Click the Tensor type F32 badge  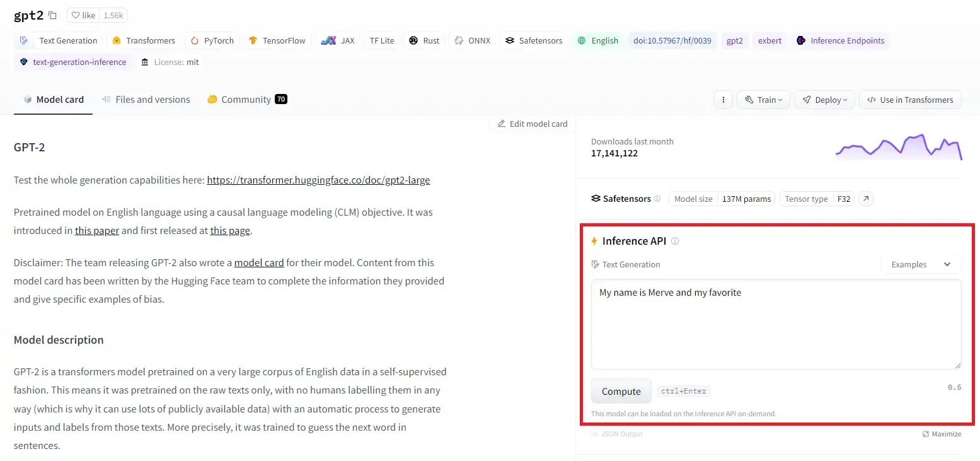tap(817, 199)
